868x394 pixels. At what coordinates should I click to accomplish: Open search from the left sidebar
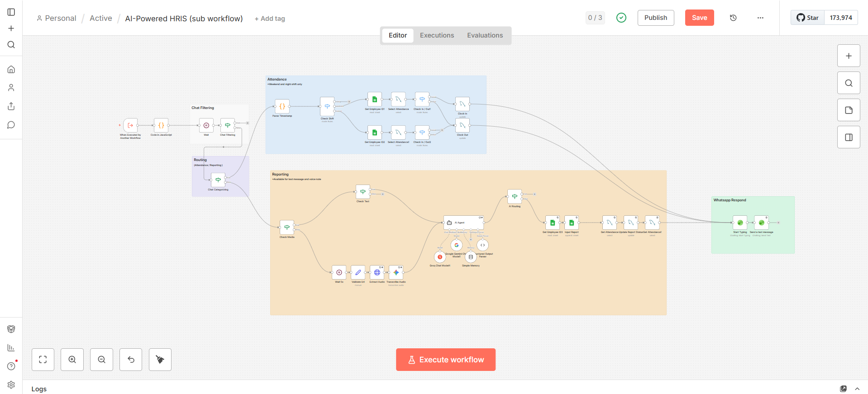point(11,44)
